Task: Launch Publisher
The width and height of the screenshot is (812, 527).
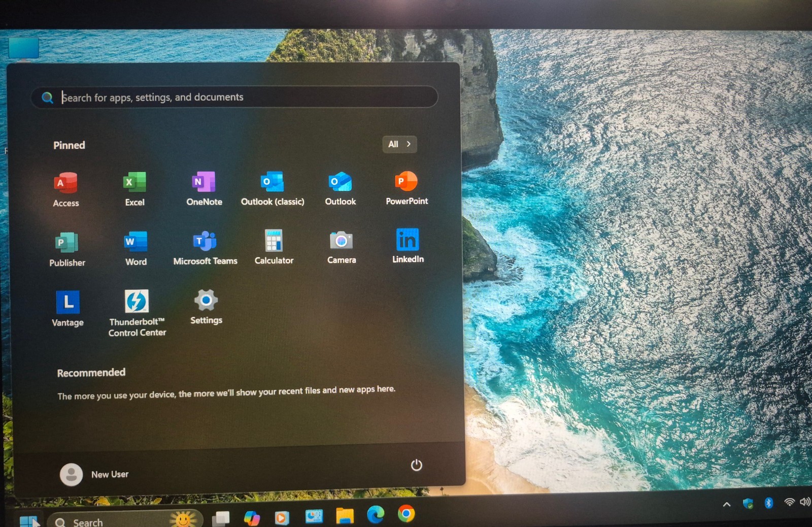Action: tap(67, 249)
